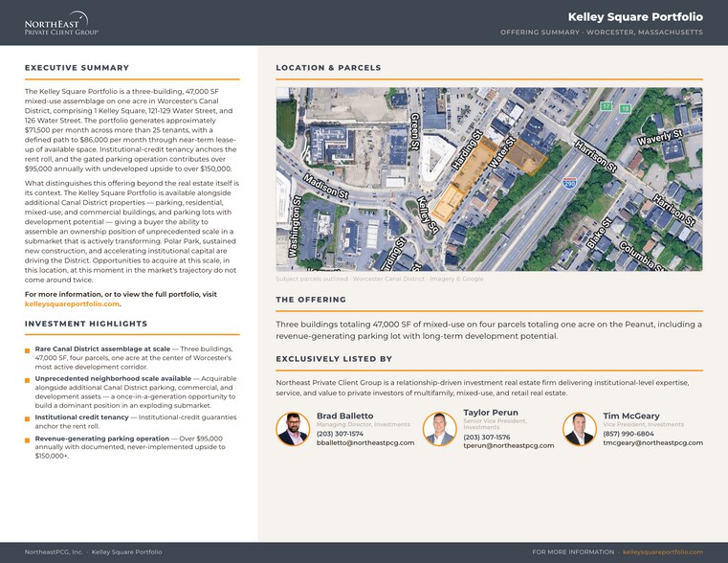The image size is (728, 563).
Task: Click orange bullet beside Revenue-generating parking operation
Action: coord(28,439)
